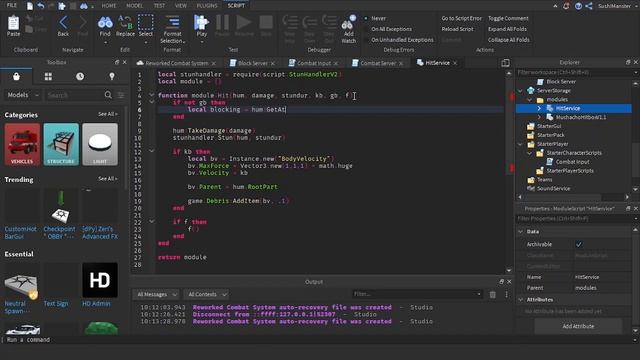Open the PLUGINS ribbon tab
Screen dimensions: 640x360
(207, 6)
